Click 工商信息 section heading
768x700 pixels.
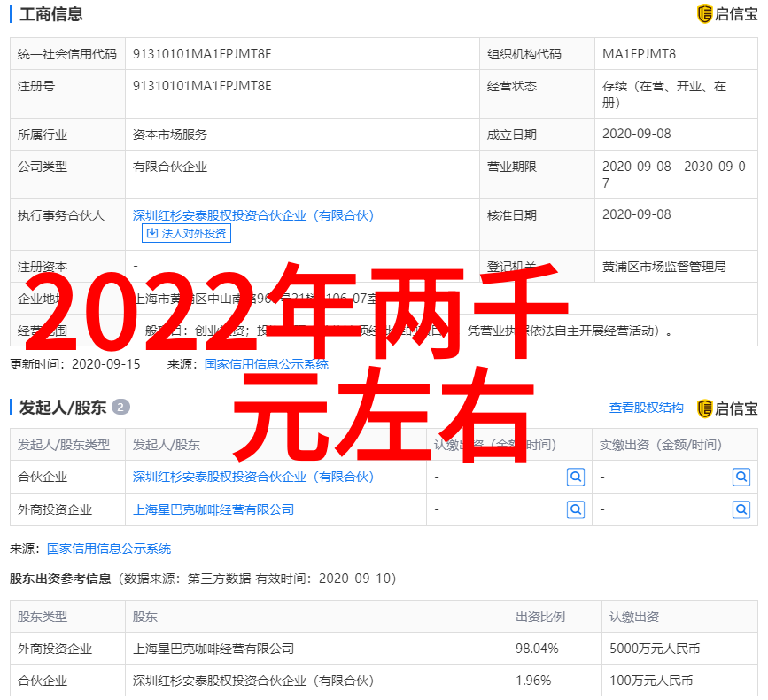pos(51,13)
